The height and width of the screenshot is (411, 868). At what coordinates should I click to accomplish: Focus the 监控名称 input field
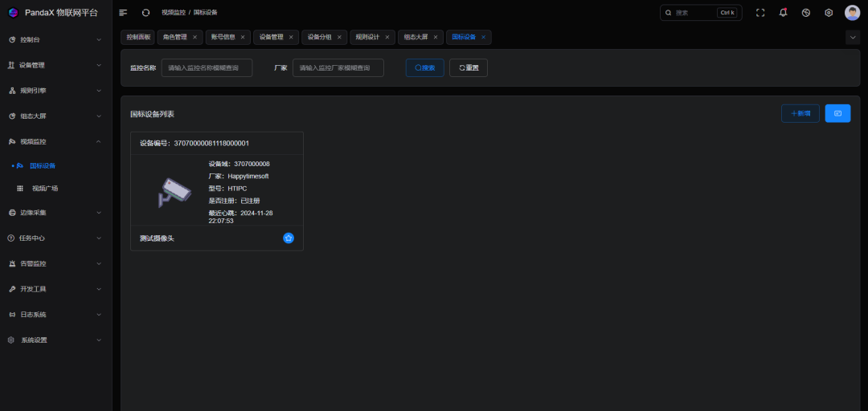tap(207, 68)
